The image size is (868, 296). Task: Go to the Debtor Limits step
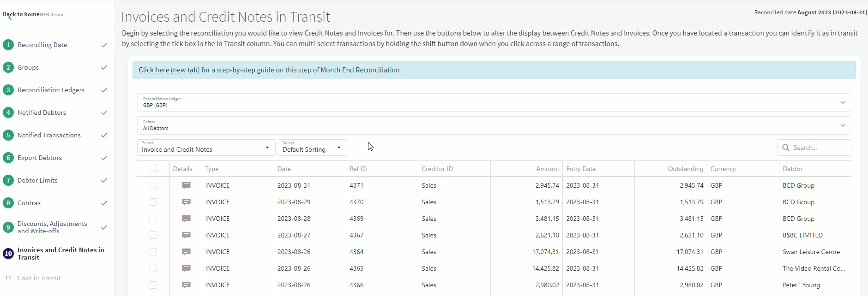[37, 180]
